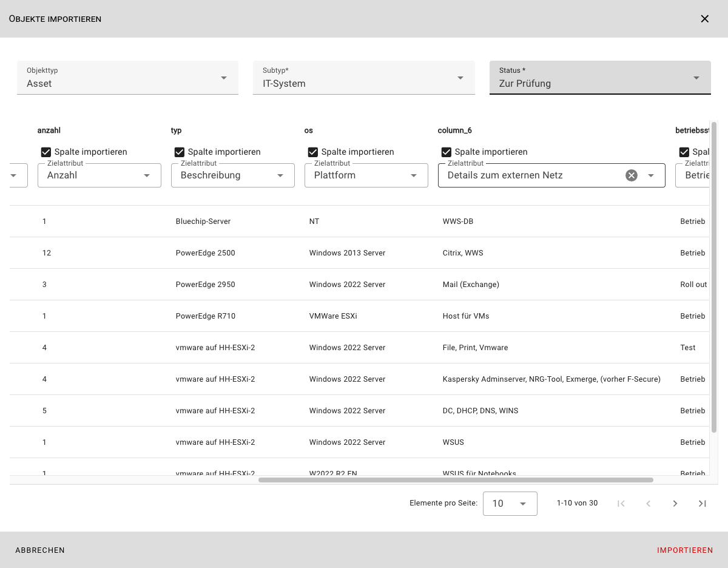Open Zielattribut dropdown set to Anzahl

[99, 175]
